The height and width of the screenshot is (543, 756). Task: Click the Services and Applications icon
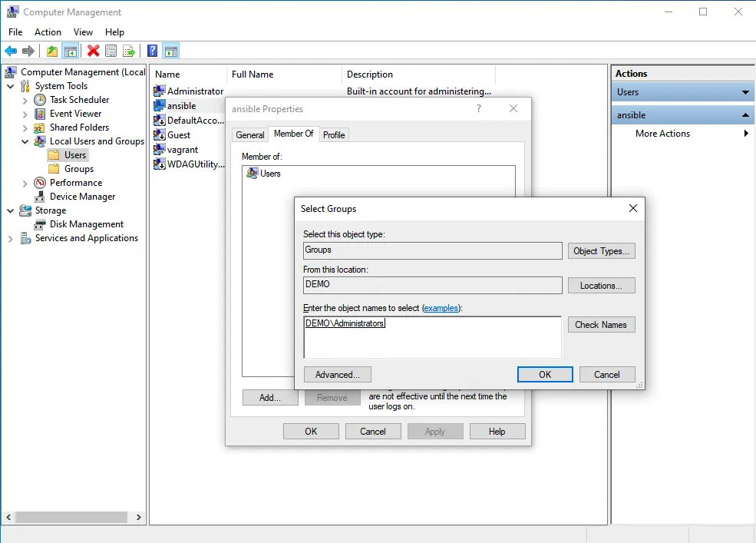[25, 238]
